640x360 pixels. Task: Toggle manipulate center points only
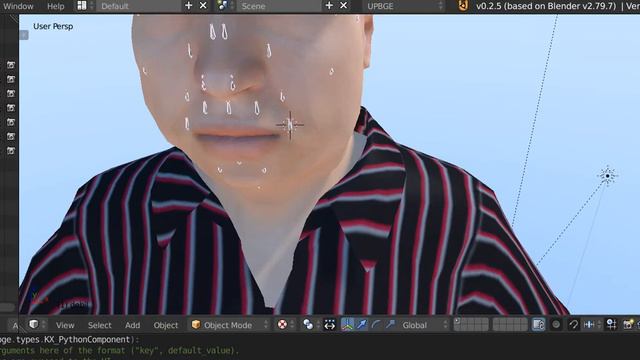pyautogui.click(x=329, y=325)
